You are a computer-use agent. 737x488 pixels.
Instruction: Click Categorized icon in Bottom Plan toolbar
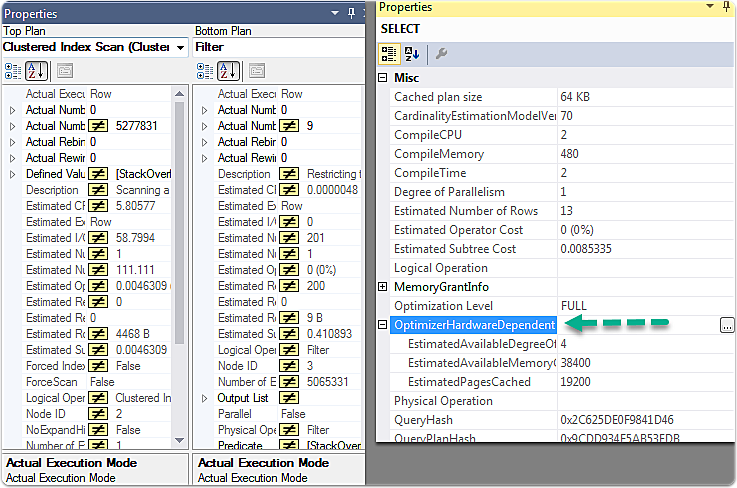click(205, 71)
